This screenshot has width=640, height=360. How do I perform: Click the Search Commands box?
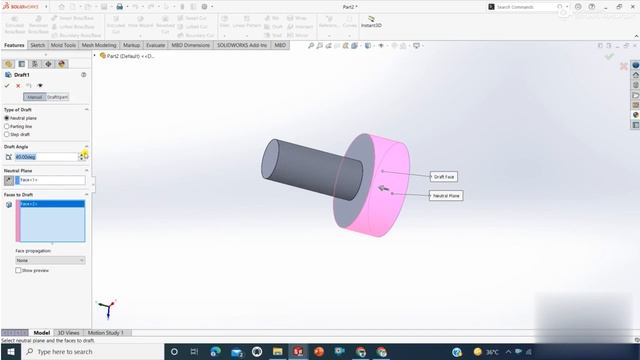(525, 7)
